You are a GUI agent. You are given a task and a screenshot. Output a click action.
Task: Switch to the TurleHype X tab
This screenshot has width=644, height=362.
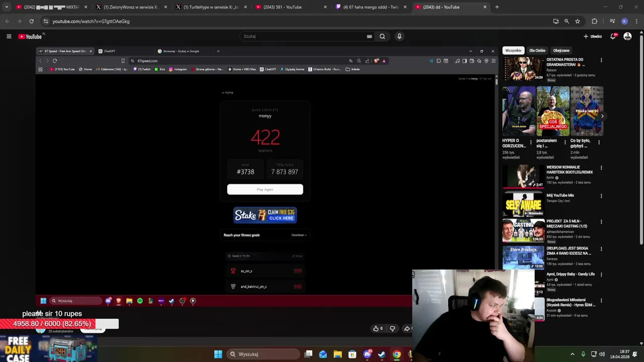210,7
